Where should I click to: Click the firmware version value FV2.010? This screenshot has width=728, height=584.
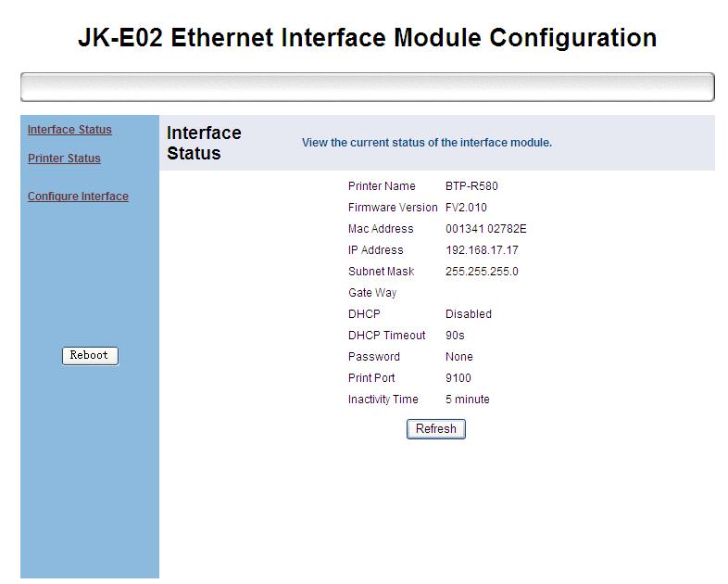[466, 208]
